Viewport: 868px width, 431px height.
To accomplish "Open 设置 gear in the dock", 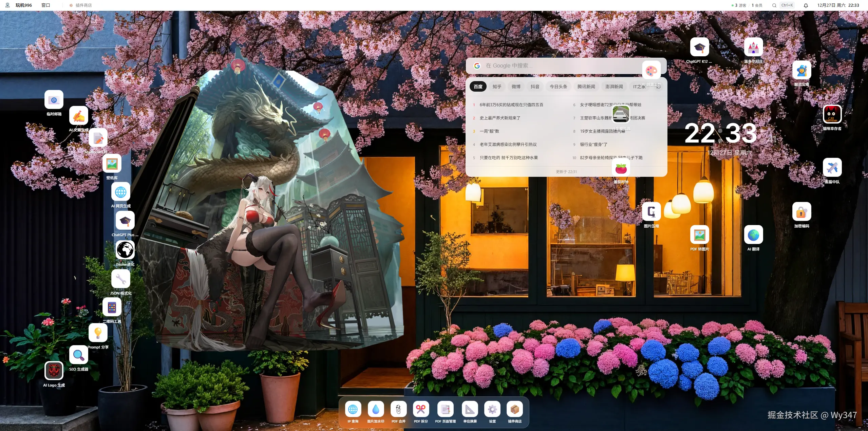I will click(x=492, y=410).
